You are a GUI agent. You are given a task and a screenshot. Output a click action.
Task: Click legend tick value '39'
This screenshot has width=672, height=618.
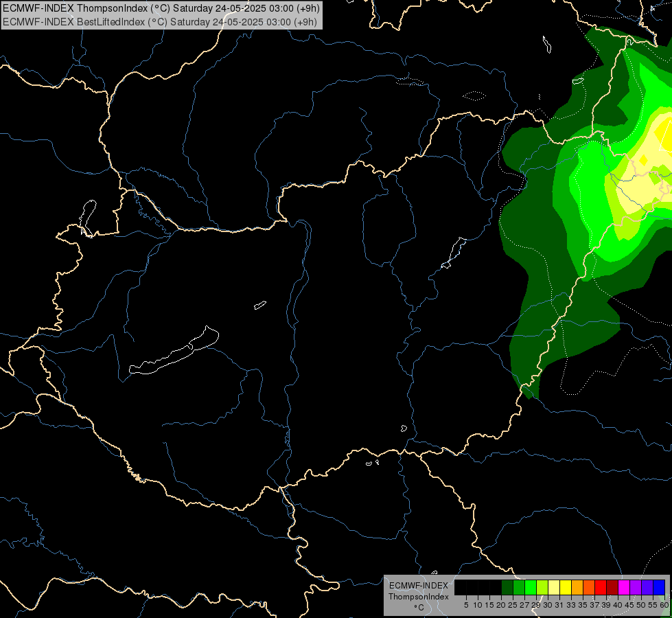606,605
